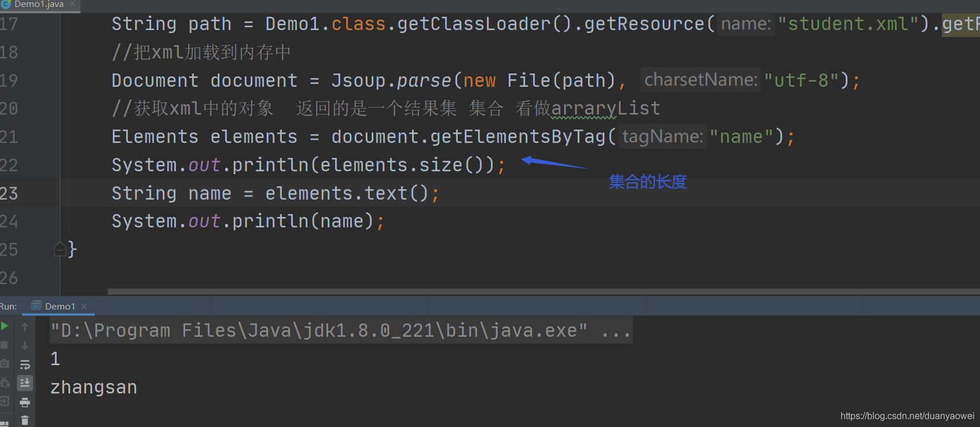Click line number 21 in the gutter

pyautogui.click(x=9, y=137)
